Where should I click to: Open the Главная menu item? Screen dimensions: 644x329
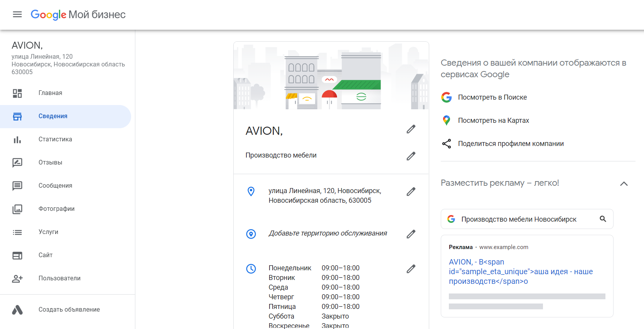[x=66, y=93]
